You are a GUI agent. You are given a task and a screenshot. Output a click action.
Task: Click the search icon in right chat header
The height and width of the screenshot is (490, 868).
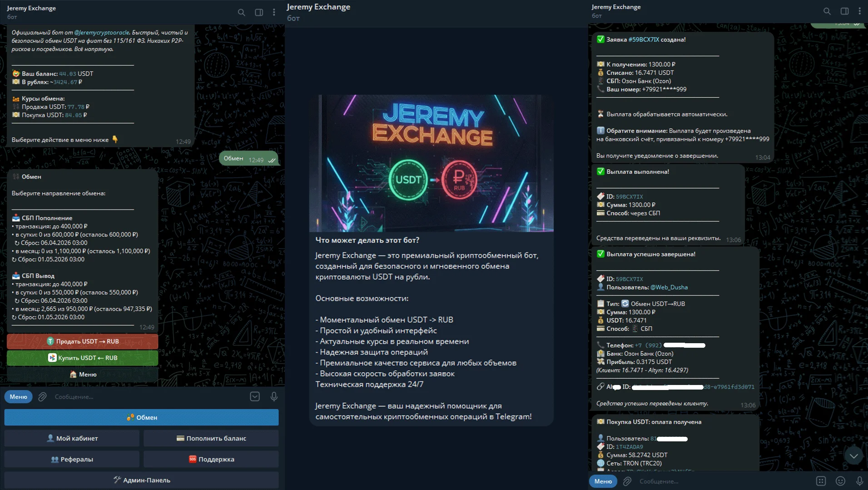tap(827, 11)
